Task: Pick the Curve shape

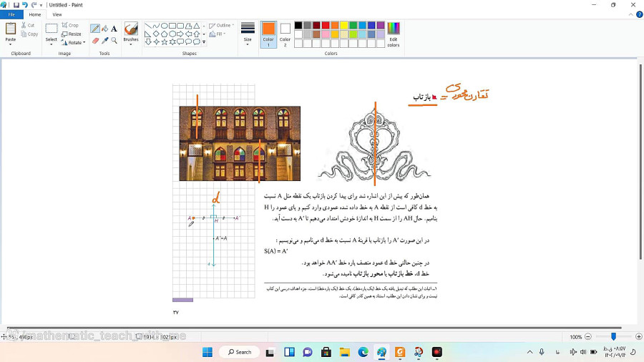Action: [156, 26]
